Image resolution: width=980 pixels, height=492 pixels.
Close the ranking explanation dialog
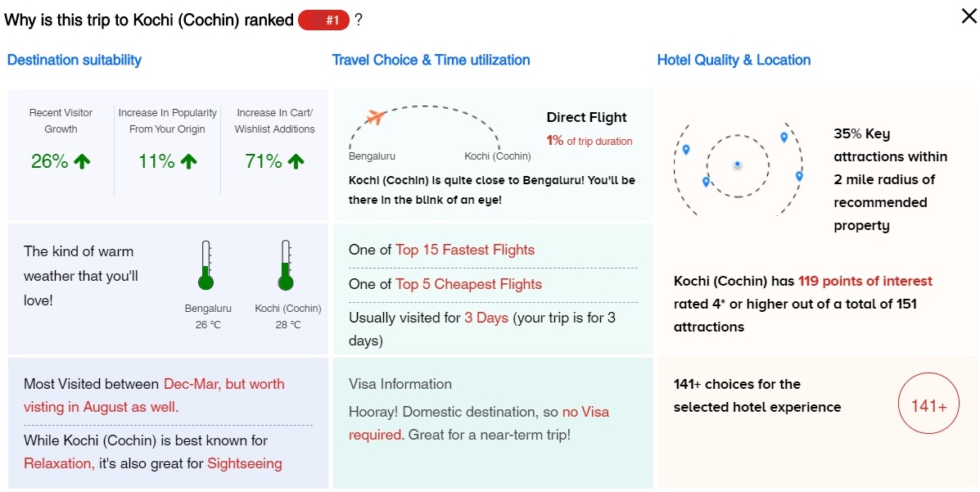click(969, 17)
